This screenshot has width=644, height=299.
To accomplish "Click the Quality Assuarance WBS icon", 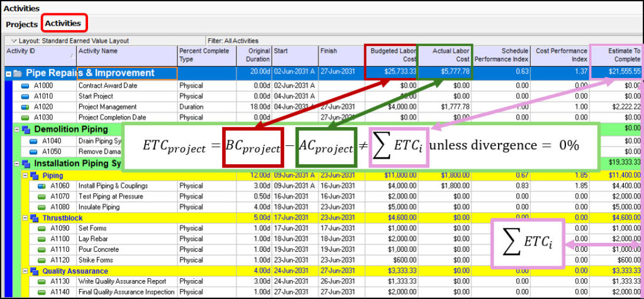I will pyautogui.click(x=34, y=271).
